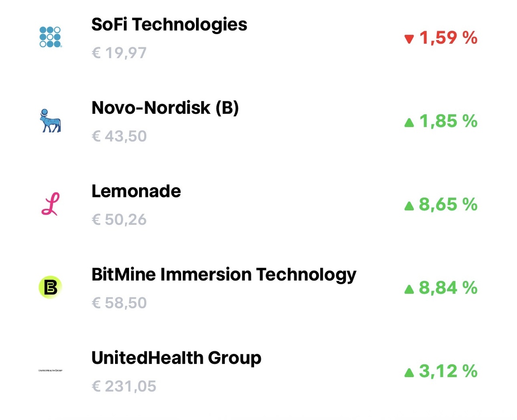517x420 pixels.
Task: Tap the € 58,50 BitMine price
Action: (119, 303)
